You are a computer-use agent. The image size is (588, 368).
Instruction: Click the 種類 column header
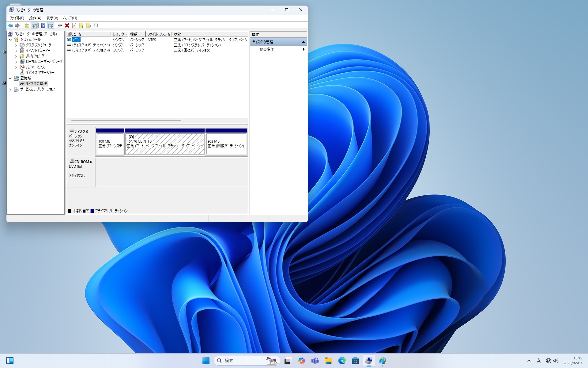click(137, 34)
